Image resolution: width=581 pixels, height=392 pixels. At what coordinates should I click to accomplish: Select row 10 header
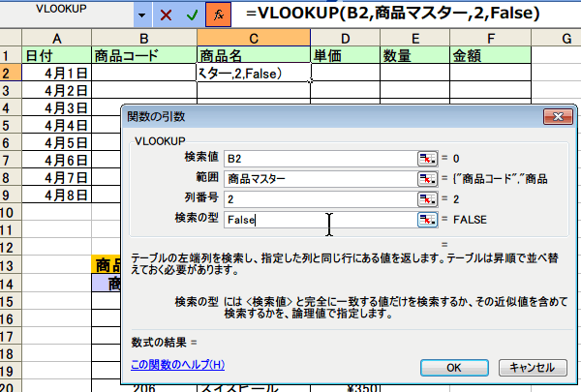[x=11, y=213]
